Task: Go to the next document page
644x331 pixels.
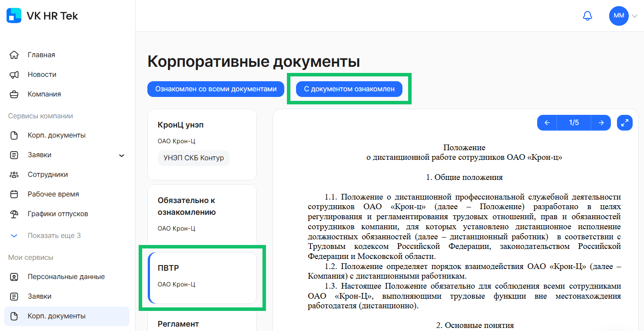Action: point(601,123)
